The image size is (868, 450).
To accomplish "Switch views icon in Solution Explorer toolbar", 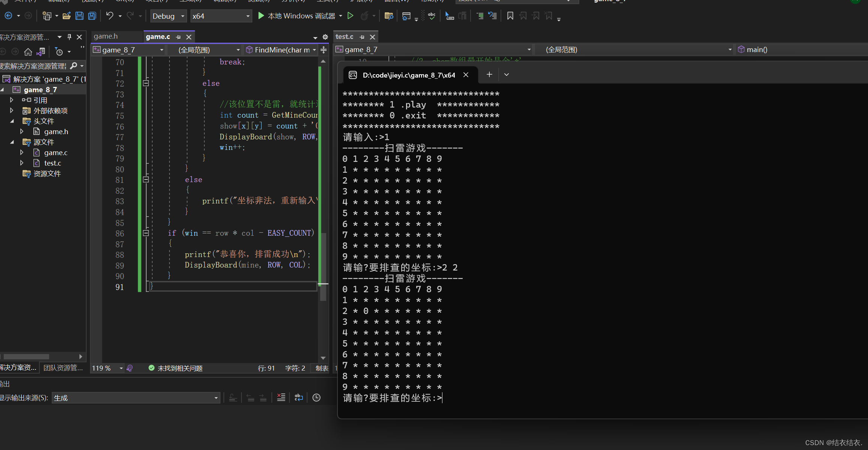I will coord(41,52).
